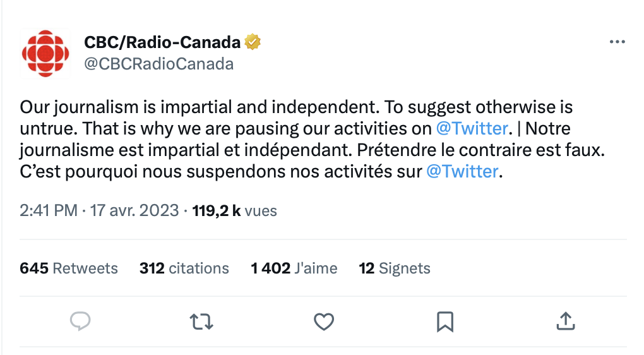Open the share tweet options
644x355 pixels.
tap(564, 322)
